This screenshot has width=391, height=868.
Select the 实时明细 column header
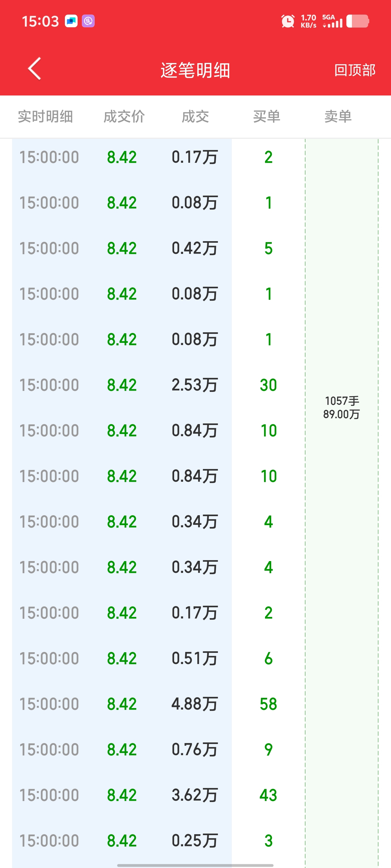pos(45,117)
